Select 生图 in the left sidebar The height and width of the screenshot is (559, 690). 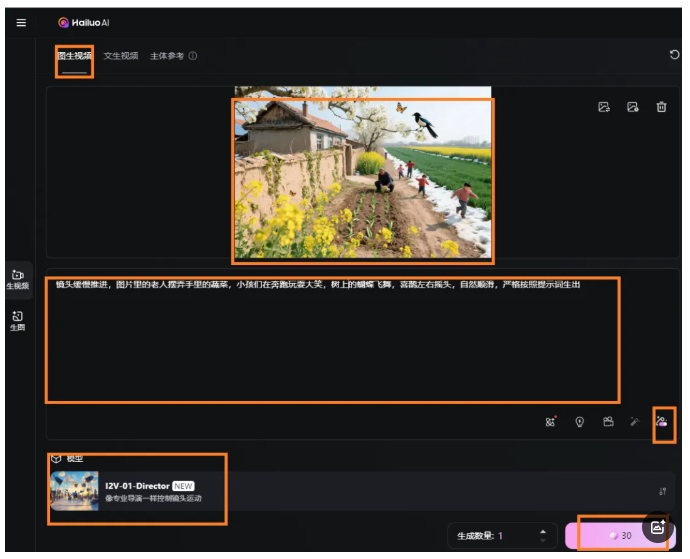(x=17, y=320)
